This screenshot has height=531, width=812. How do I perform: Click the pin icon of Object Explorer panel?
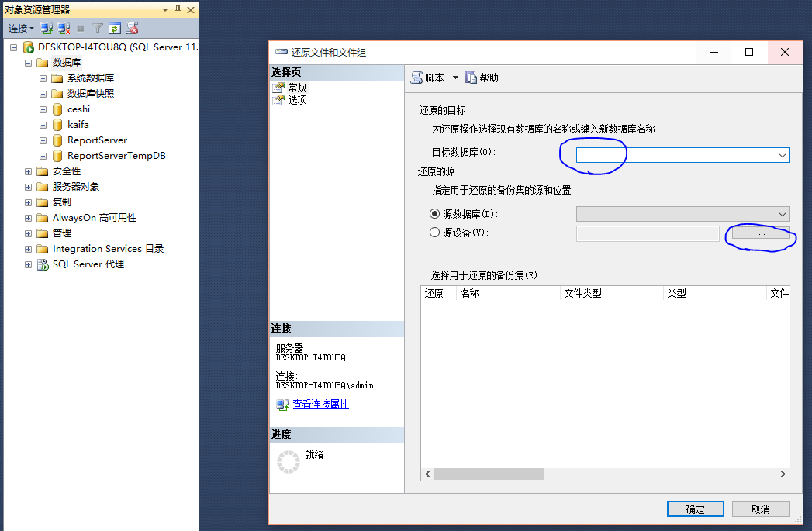[178, 9]
